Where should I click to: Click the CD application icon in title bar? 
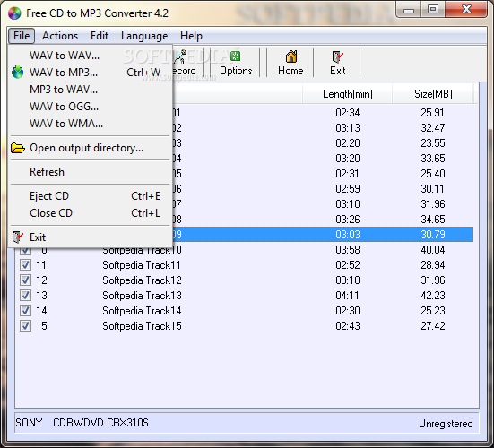(14, 13)
